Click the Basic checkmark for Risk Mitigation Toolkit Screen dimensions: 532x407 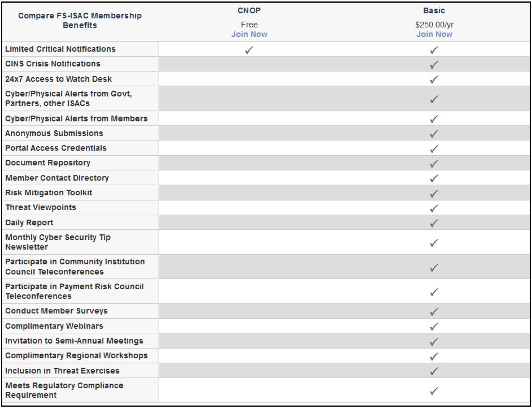click(x=434, y=193)
